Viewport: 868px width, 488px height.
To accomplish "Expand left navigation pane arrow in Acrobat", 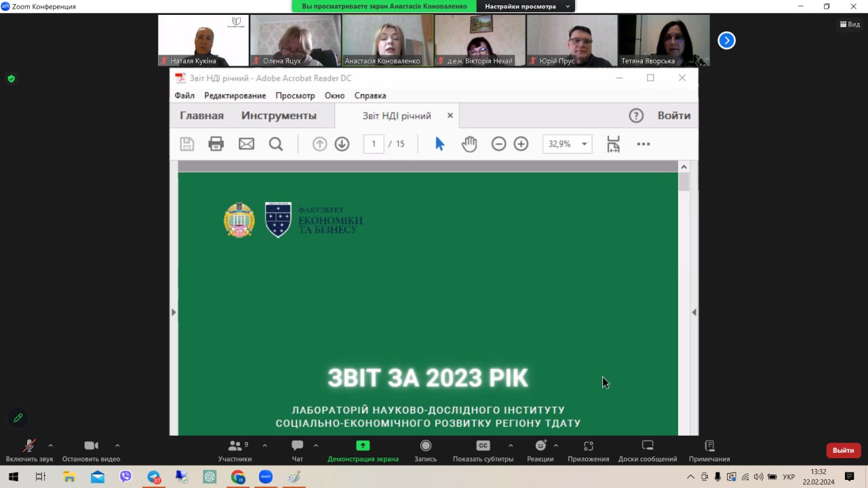I will [174, 312].
